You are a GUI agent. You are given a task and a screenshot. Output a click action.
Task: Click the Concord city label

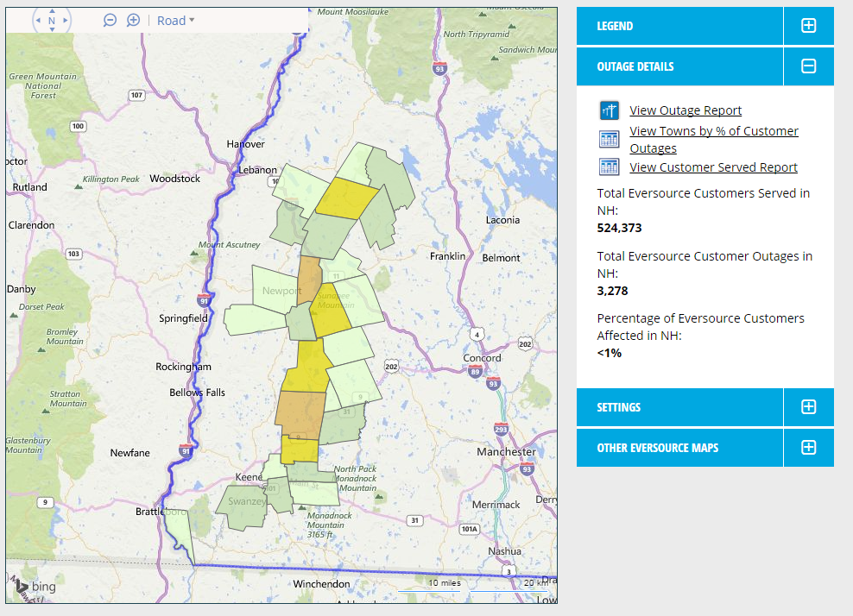click(482, 358)
